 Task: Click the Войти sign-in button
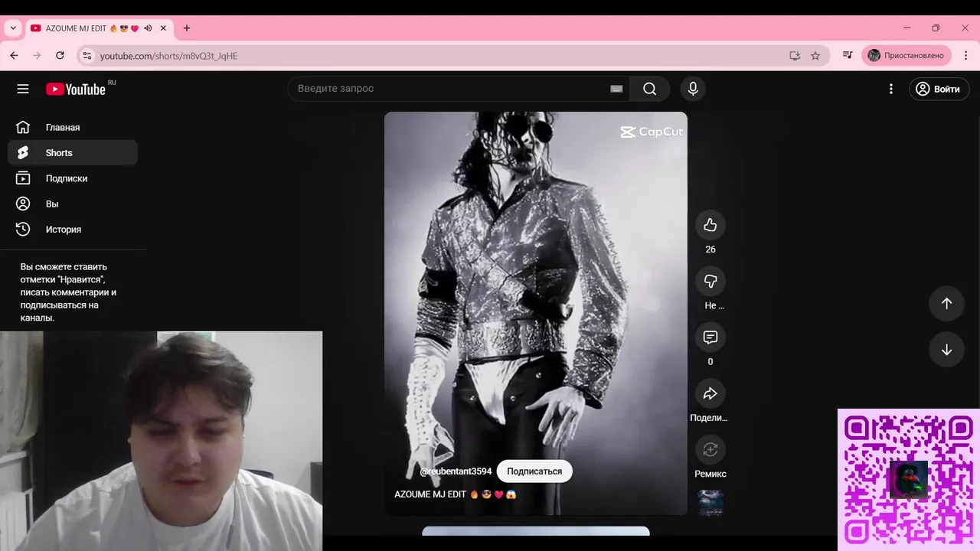[938, 89]
